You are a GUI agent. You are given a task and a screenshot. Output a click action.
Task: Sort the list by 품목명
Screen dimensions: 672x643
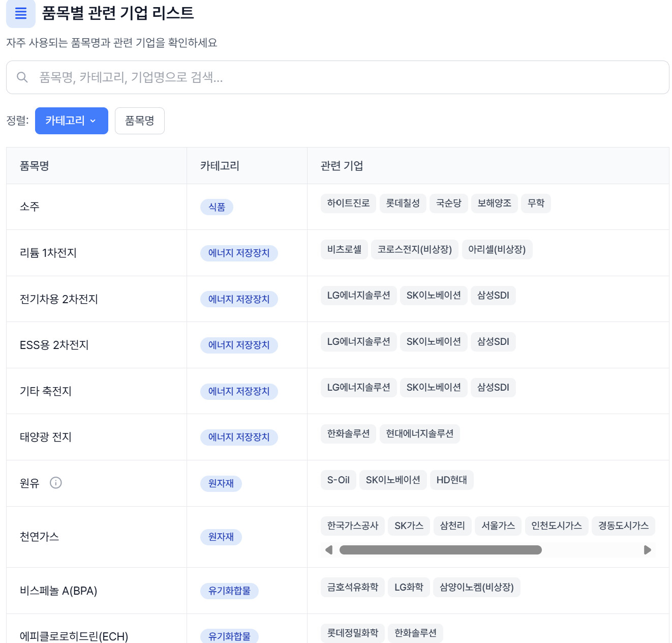click(140, 121)
